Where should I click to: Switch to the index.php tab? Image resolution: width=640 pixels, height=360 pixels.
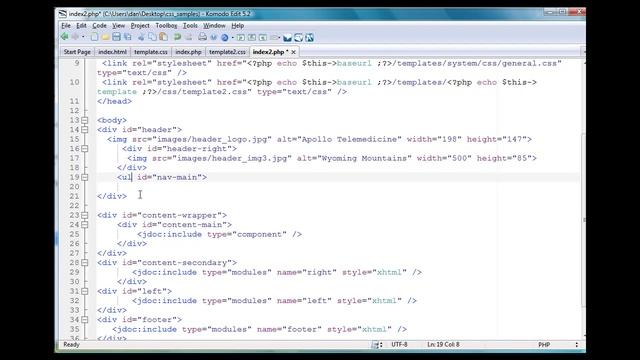[x=188, y=52]
